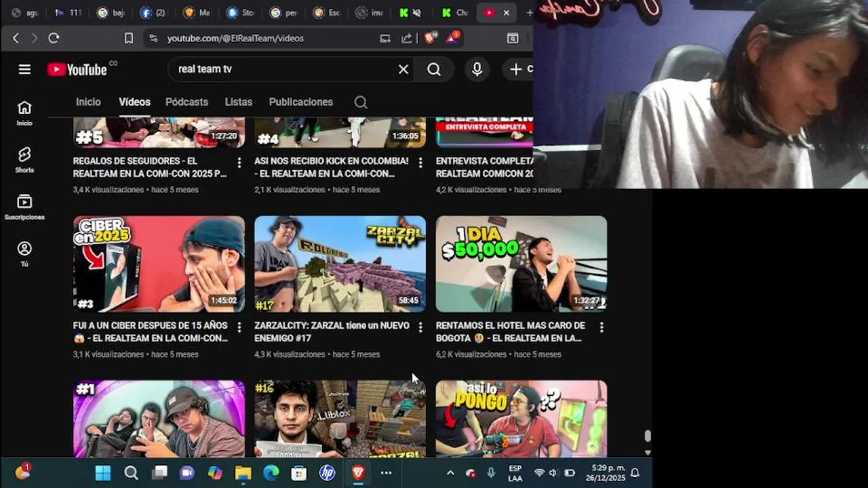
Task: Switch to the muted Kick browser tab
Action: point(410,12)
